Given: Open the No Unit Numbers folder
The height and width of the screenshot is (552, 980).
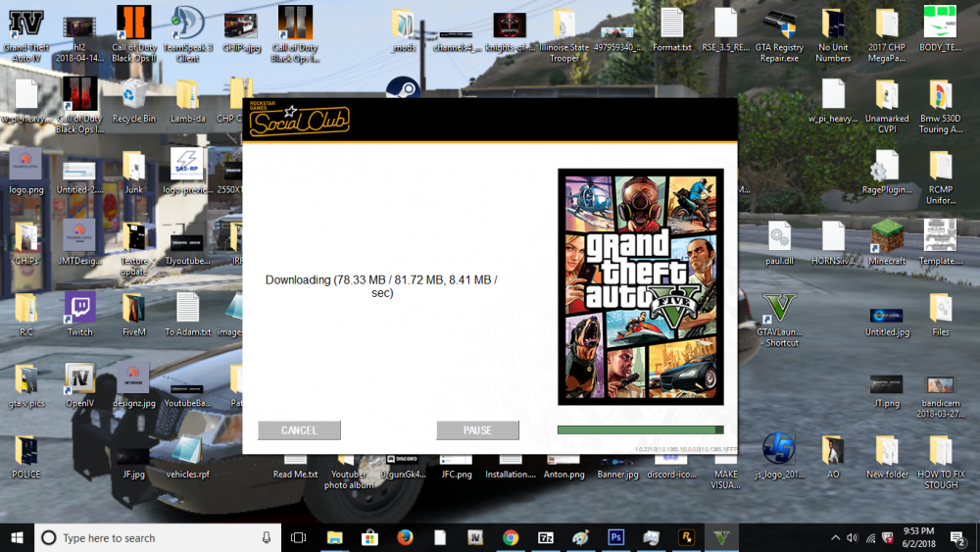Looking at the screenshot, I should tap(833, 34).
